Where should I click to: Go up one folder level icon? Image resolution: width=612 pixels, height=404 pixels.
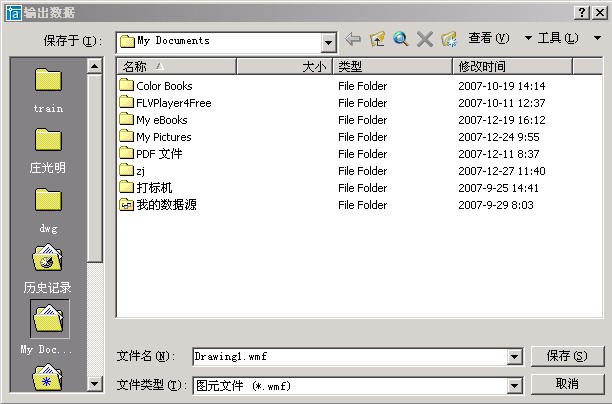pos(377,39)
